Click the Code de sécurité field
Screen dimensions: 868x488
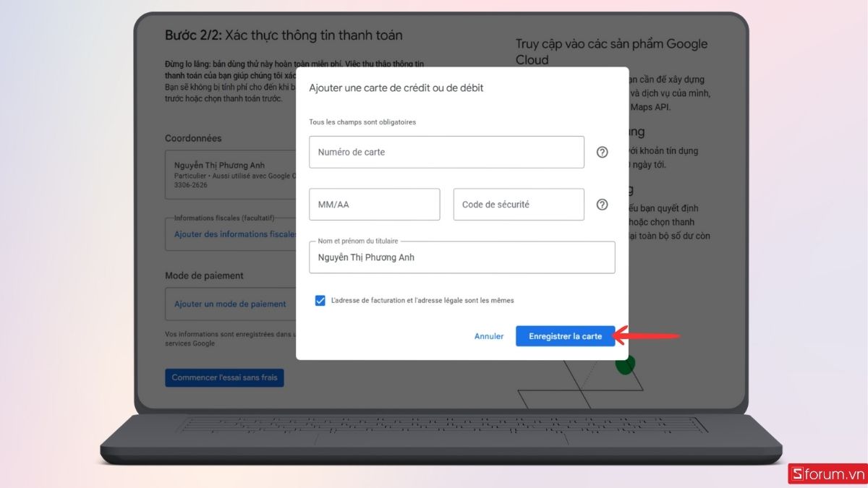coord(519,205)
